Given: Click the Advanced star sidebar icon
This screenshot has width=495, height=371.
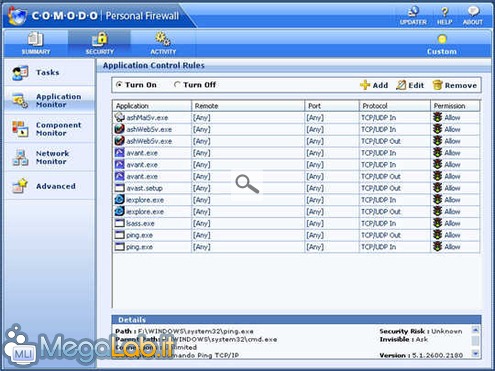Looking at the screenshot, I should click(x=20, y=186).
